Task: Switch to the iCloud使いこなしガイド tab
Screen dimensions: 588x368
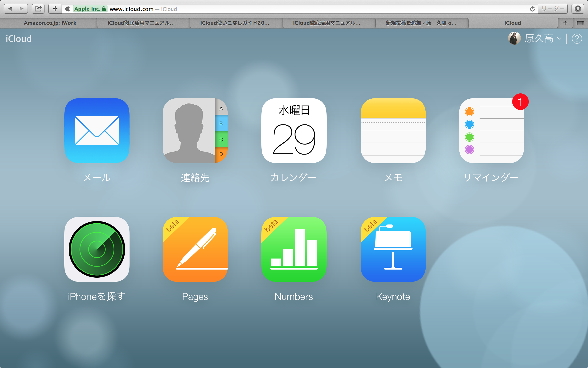Action: click(x=234, y=23)
